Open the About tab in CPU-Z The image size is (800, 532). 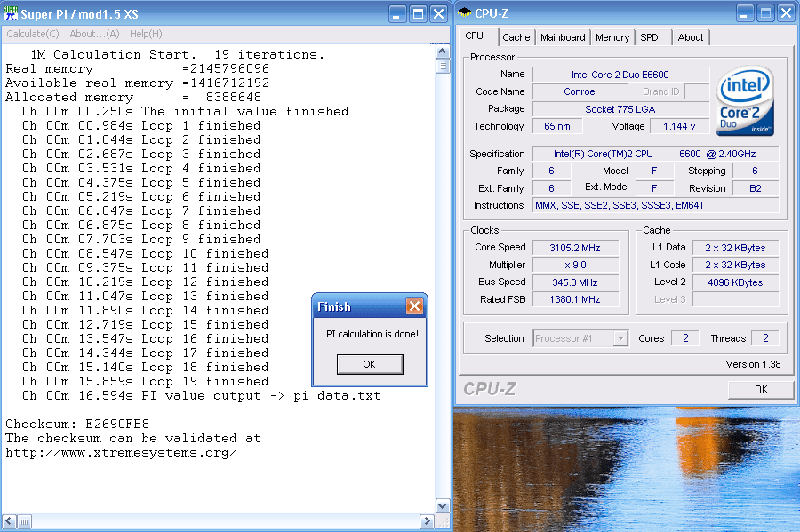click(x=691, y=37)
